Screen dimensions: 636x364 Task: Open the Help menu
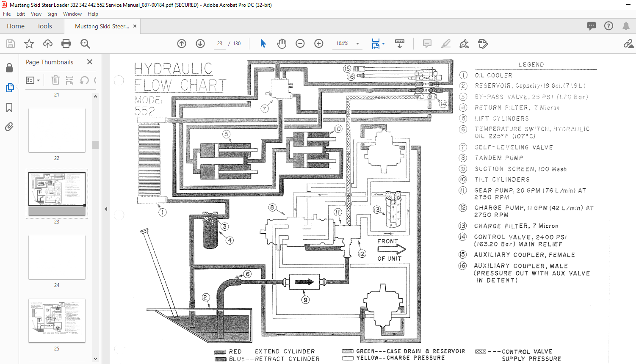[93, 14]
